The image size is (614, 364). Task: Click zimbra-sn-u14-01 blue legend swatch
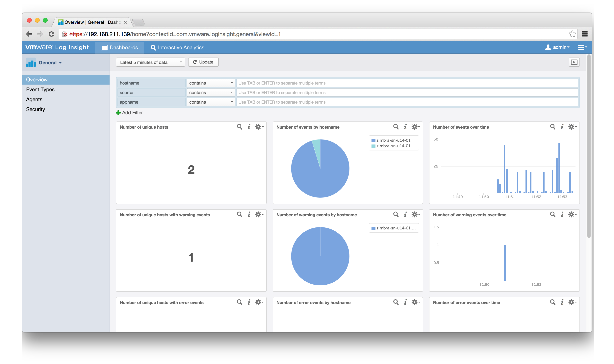click(373, 141)
